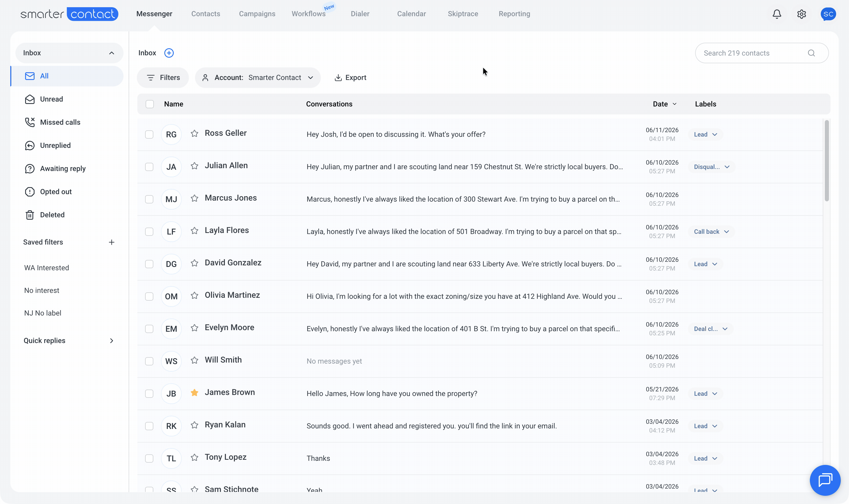Unstar the James Brown conversation

tap(194, 393)
